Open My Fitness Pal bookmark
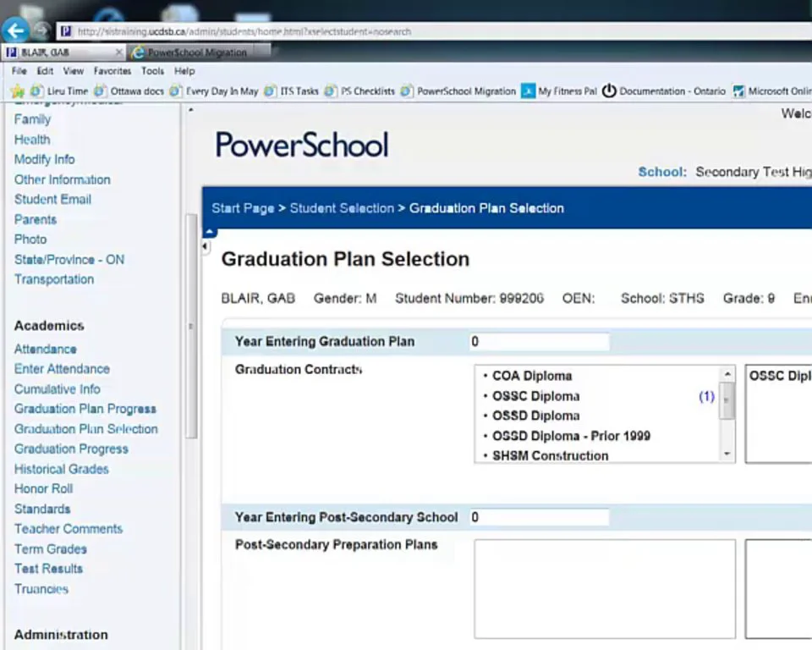This screenshot has width=812, height=650. pyautogui.click(x=559, y=91)
